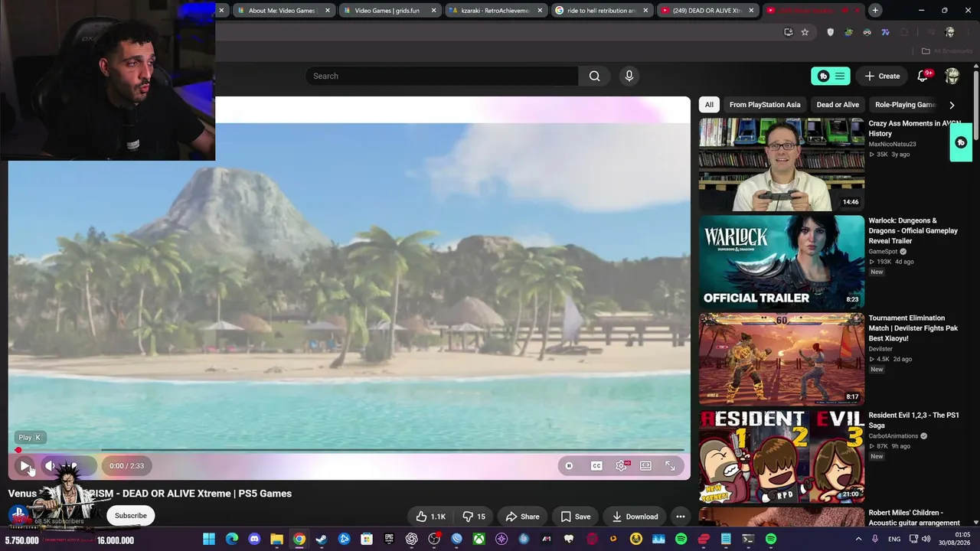Open ChatGPT from taskbar
Image resolution: width=980 pixels, height=551 pixels.
pyautogui.click(x=412, y=540)
